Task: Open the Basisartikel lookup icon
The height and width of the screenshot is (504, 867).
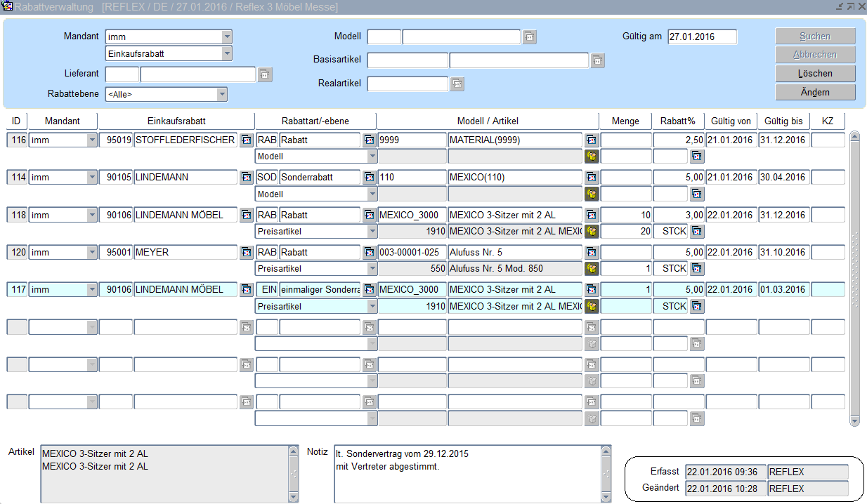Action: pos(598,61)
